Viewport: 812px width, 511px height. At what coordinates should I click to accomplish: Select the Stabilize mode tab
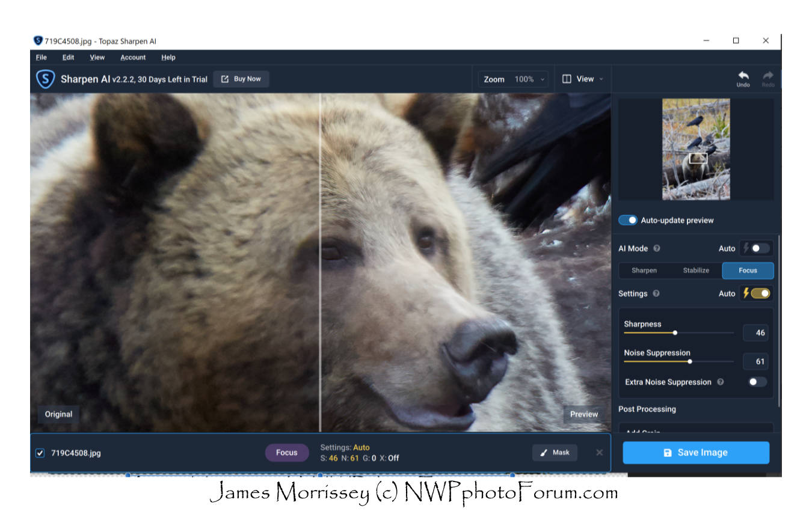(696, 271)
